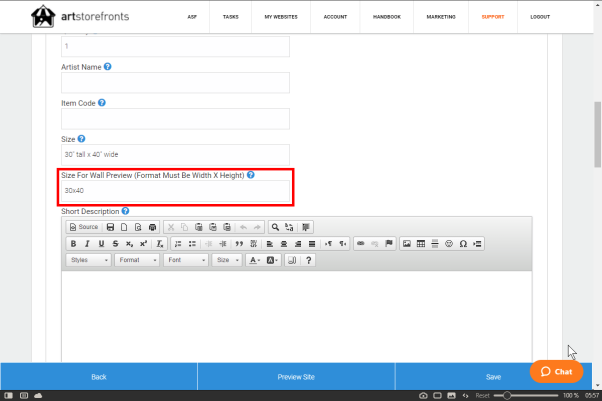602x401 pixels.
Task: Click the Size For Wall Preview input field
Action: coord(175,190)
